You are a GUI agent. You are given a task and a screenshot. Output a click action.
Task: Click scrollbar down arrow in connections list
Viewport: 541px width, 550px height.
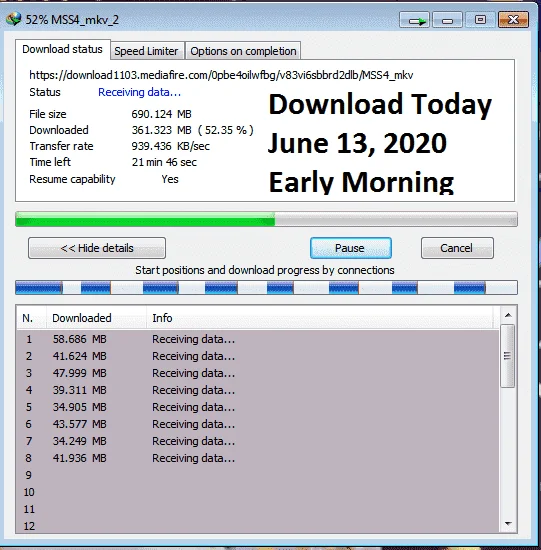pos(508,524)
